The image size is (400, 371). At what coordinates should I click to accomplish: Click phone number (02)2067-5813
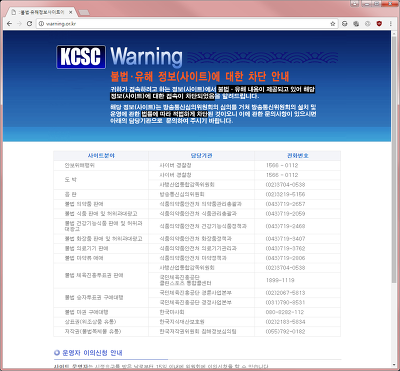click(285, 293)
